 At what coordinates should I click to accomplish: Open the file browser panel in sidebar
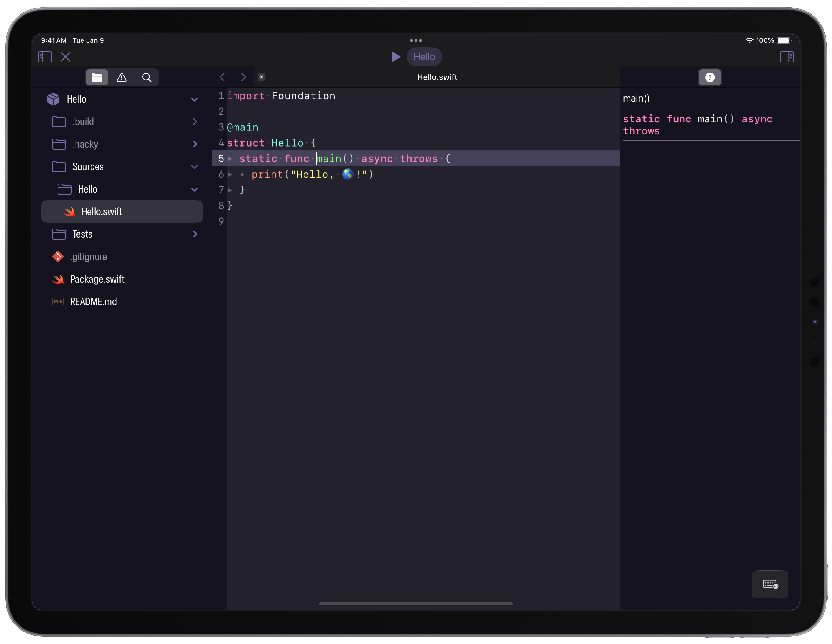pyautogui.click(x=97, y=77)
